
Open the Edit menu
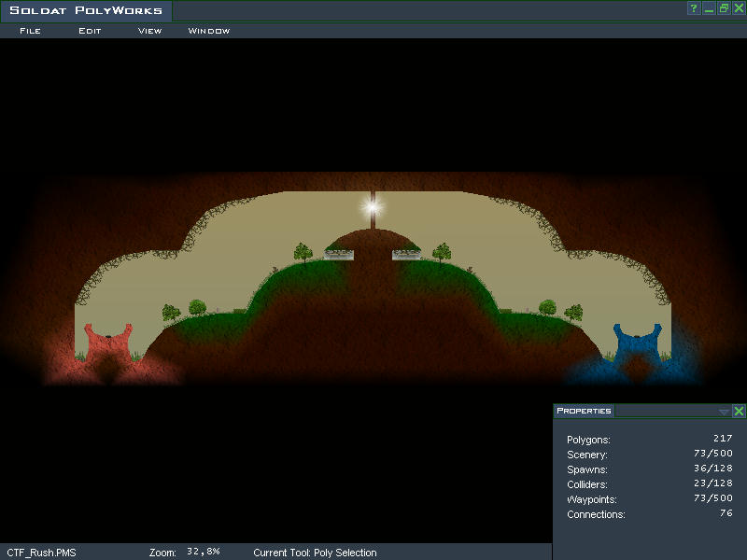coord(90,31)
